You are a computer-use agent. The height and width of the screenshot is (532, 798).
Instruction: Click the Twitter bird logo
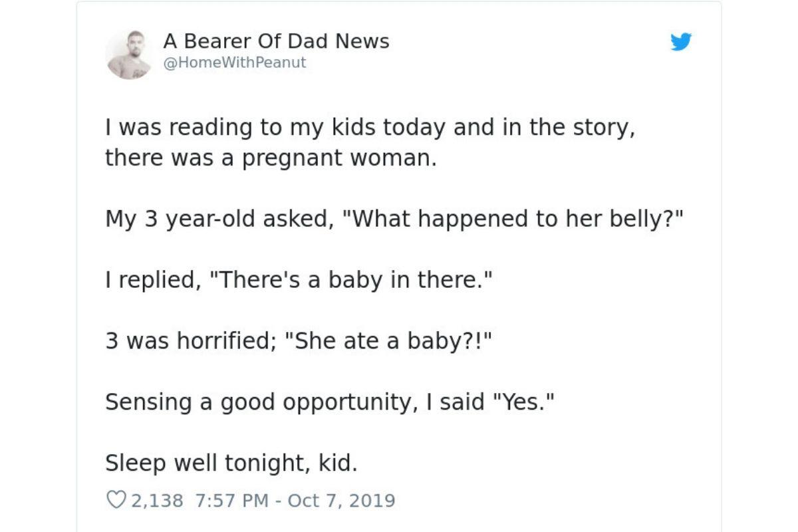tap(681, 42)
